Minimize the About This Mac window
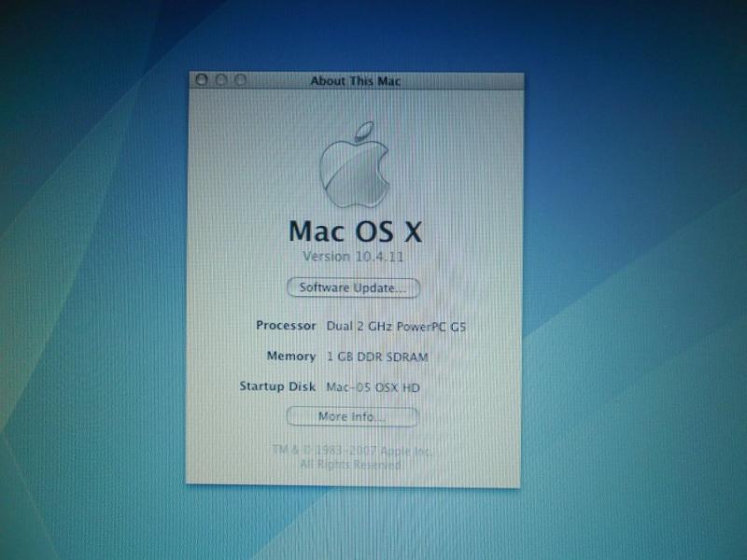The height and width of the screenshot is (560, 747). pos(221,80)
